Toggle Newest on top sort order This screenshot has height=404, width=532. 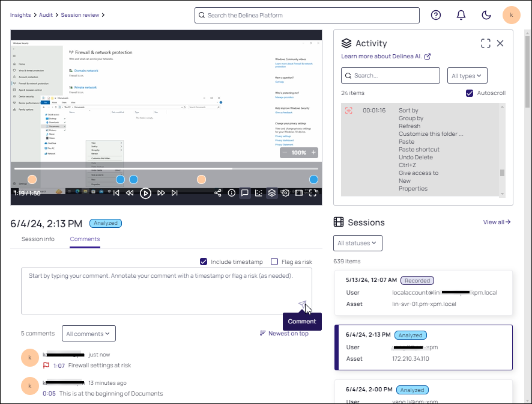pos(284,333)
